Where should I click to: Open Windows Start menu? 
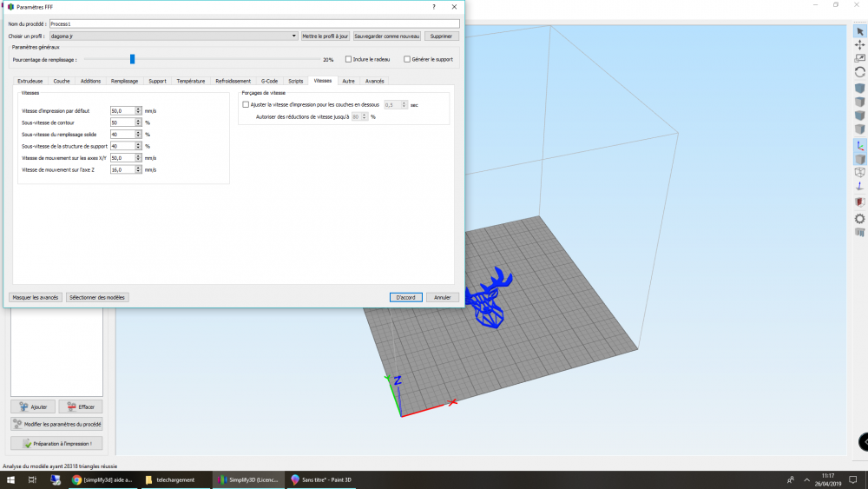pyautogui.click(x=10, y=479)
